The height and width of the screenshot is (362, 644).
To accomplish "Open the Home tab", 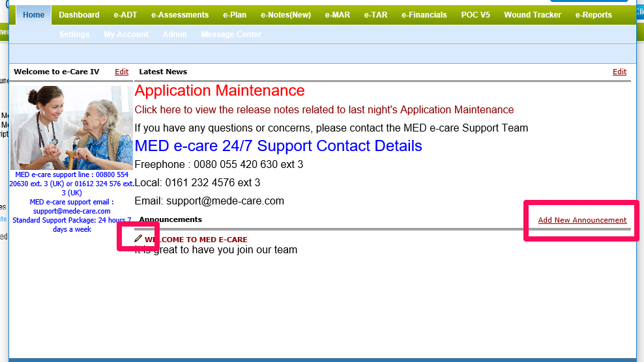I will pos(33,15).
